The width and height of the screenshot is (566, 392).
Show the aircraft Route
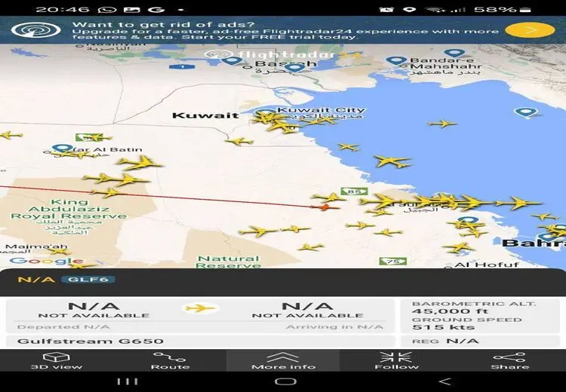[x=170, y=360]
